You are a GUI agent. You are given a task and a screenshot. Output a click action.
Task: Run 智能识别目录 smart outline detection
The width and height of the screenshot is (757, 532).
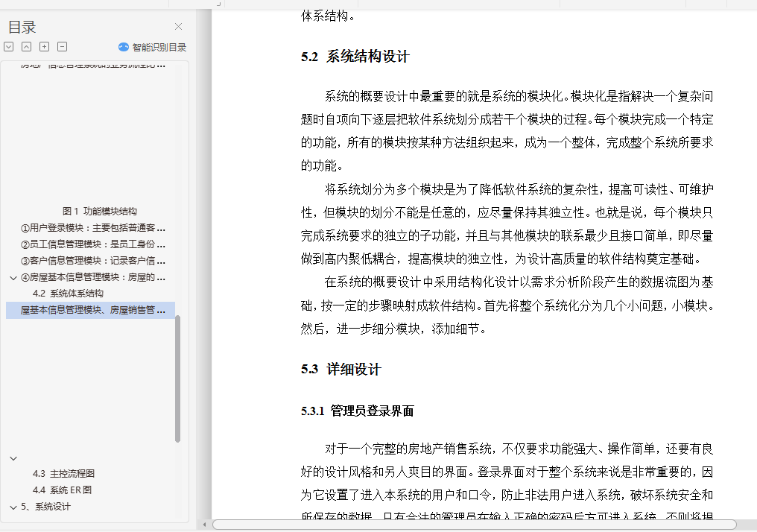[x=153, y=47]
